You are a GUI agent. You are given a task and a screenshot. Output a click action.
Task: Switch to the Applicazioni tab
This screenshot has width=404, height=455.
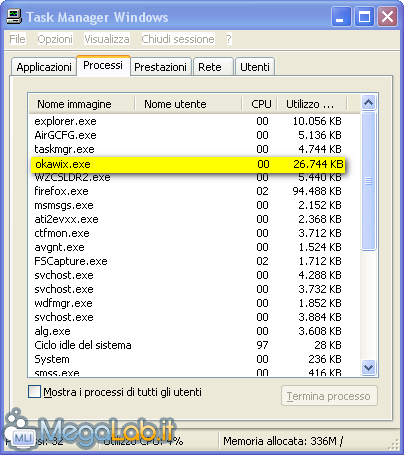(44, 67)
